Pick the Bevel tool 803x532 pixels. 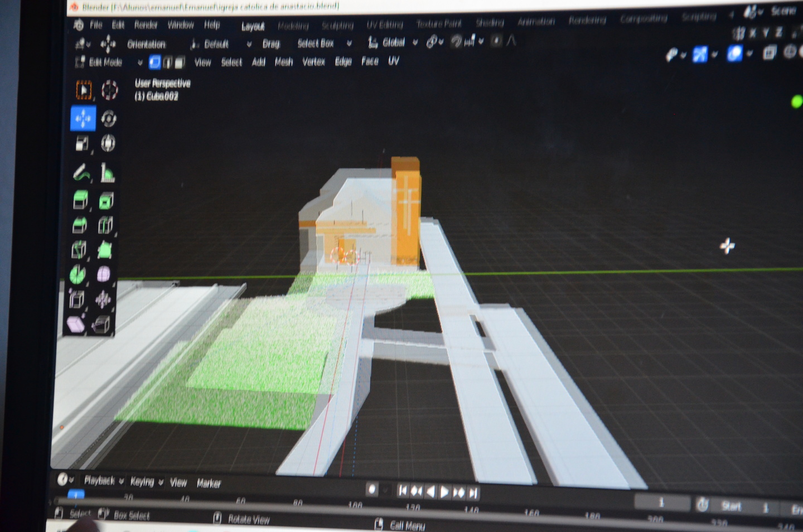coord(80,225)
